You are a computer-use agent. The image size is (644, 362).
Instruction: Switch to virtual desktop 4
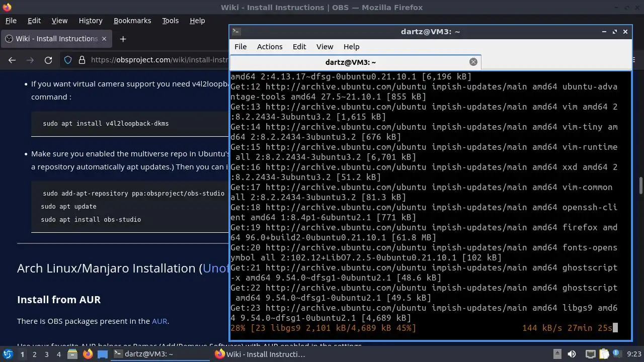pyautogui.click(x=58, y=354)
